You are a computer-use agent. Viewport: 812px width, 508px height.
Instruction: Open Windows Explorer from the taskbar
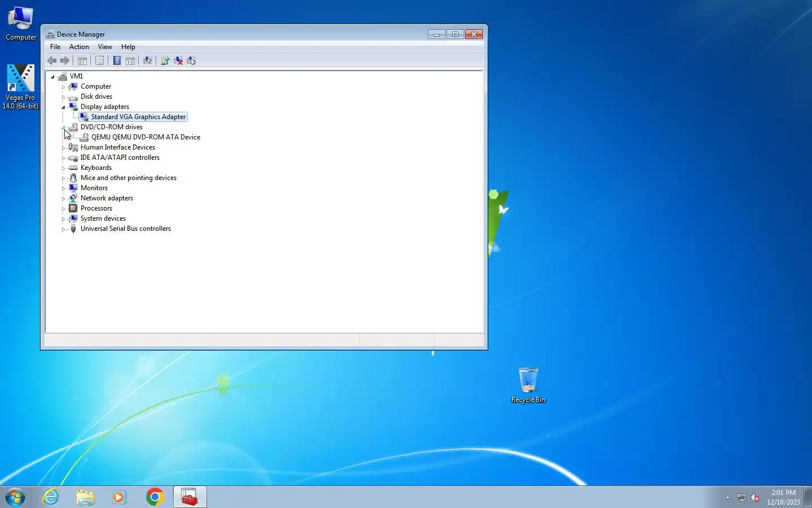click(85, 497)
